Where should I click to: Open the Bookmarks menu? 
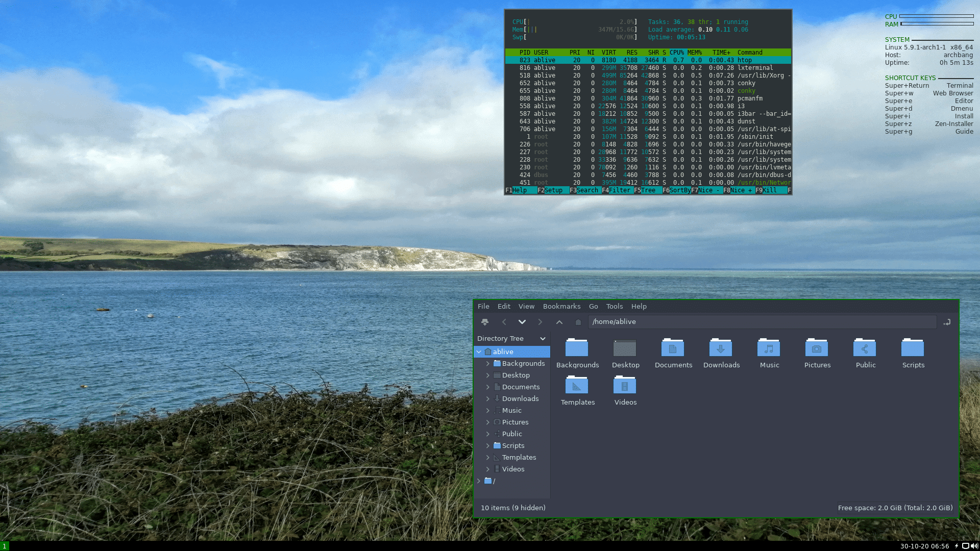click(561, 306)
